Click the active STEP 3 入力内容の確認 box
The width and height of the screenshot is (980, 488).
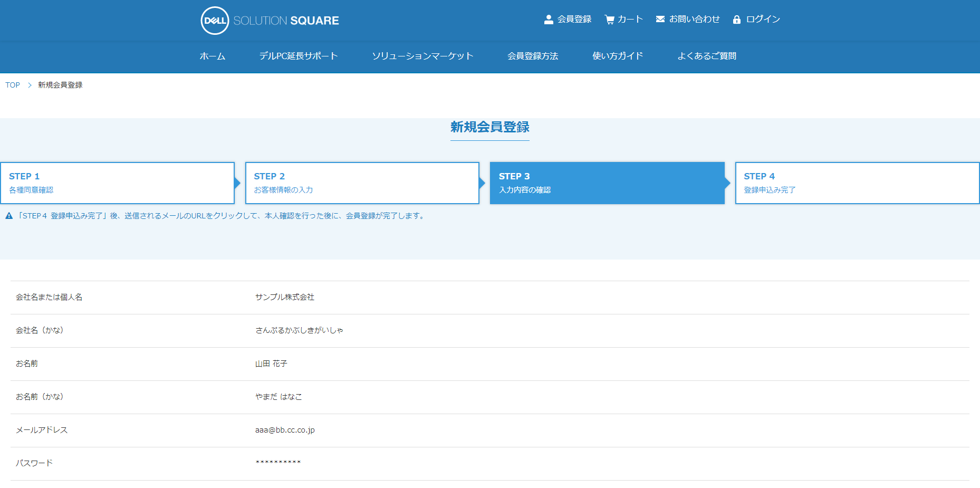(x=607, y=183)
